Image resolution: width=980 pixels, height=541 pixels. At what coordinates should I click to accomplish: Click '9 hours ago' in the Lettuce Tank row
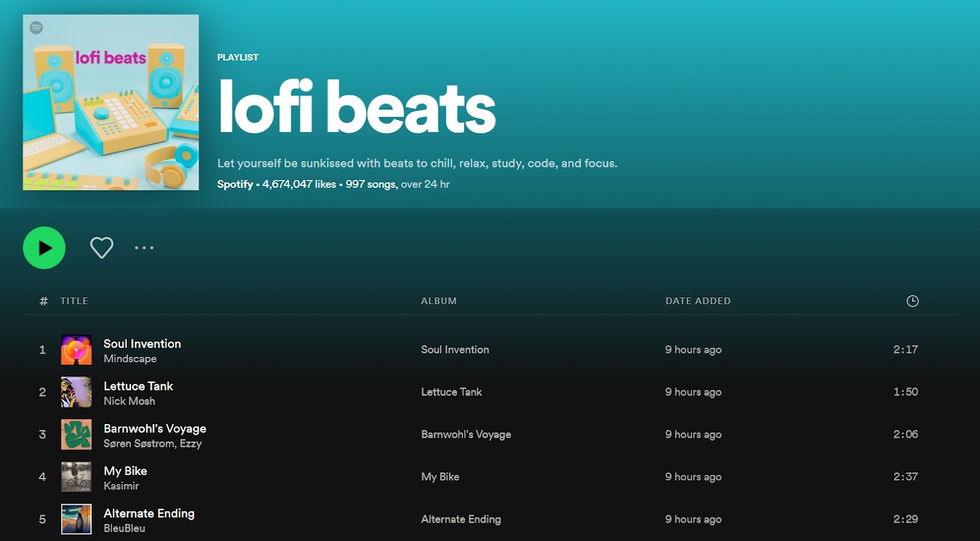pos(693,392)
